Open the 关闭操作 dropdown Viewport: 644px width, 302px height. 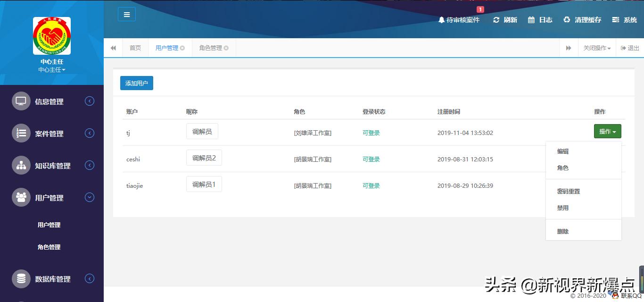click(597, 48)
